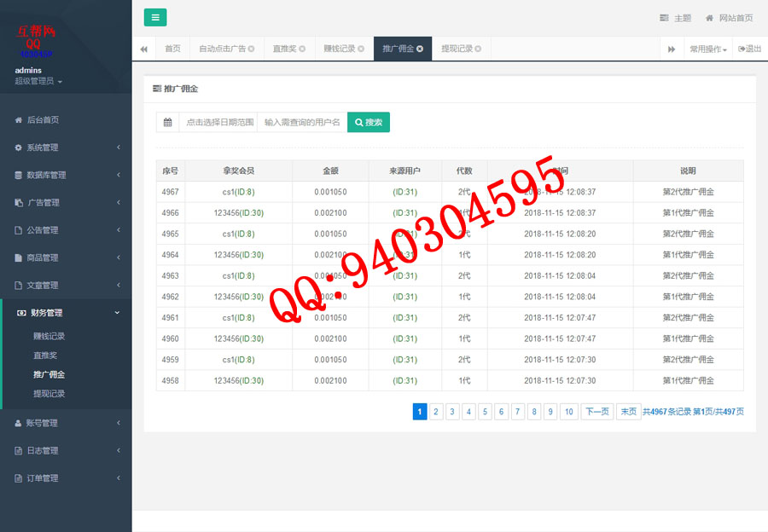Viewport: 768px width, 532px height.
Task: Open the 主题 theme switcher
Action: tap(675, 18)
